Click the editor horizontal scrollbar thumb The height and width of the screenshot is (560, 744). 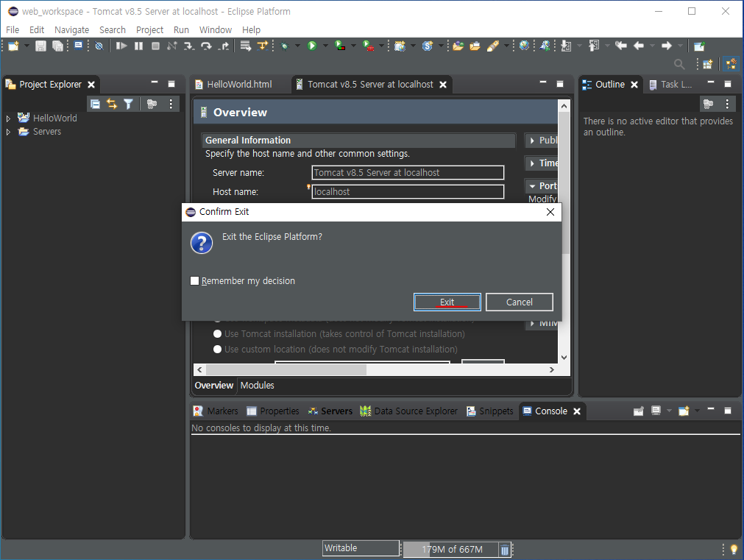(x=286, y=369)
